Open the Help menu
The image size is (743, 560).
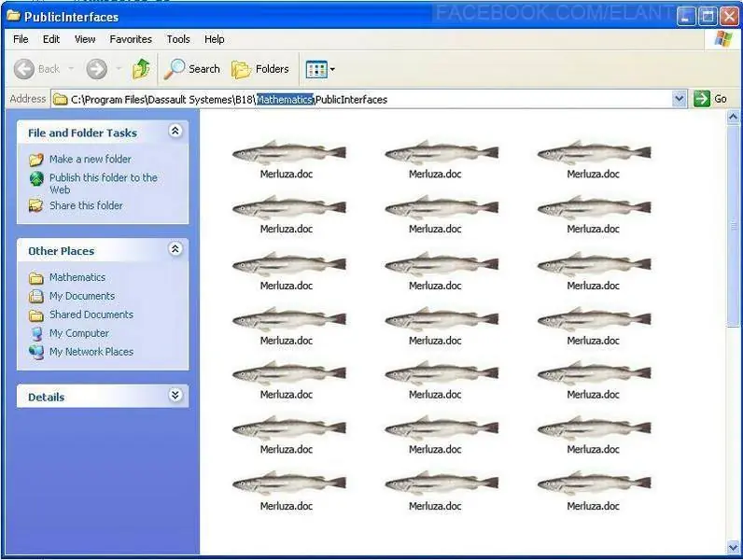214,39
